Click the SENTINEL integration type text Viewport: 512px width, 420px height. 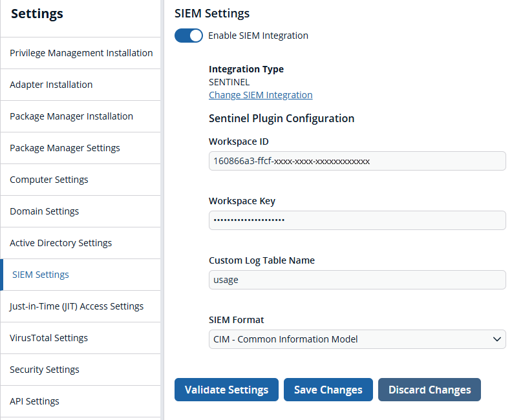(x=229, y=82)
